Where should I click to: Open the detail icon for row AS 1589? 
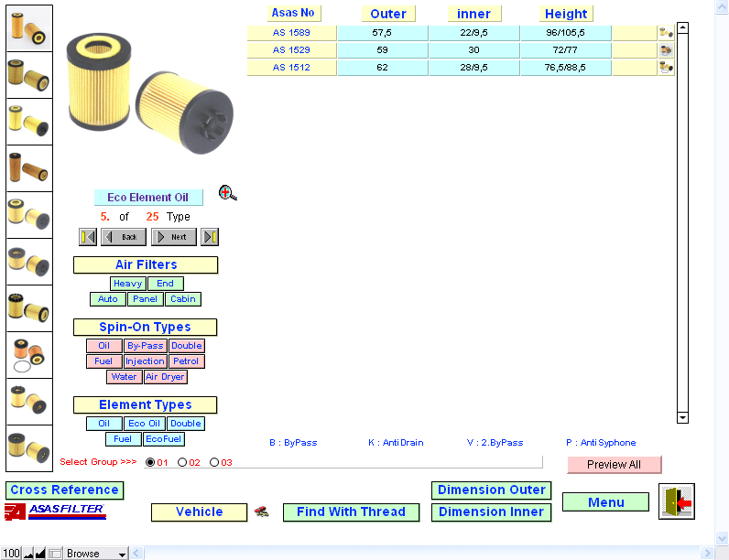coord(666,33)
